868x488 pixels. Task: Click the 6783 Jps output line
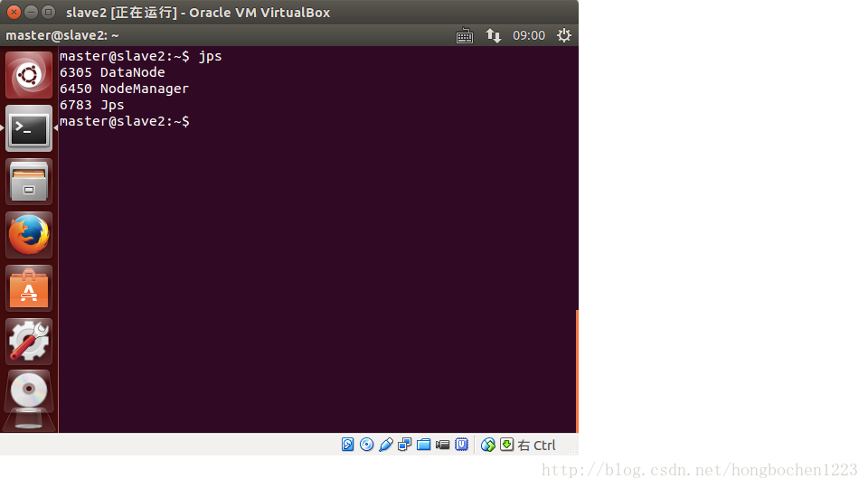92,105
